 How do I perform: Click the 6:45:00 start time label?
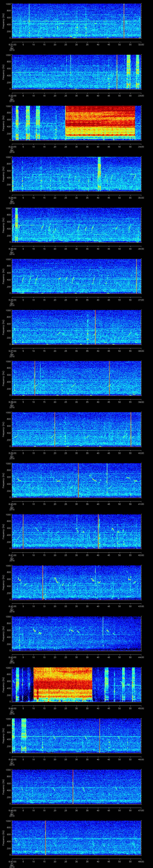(x=12, y=760)
